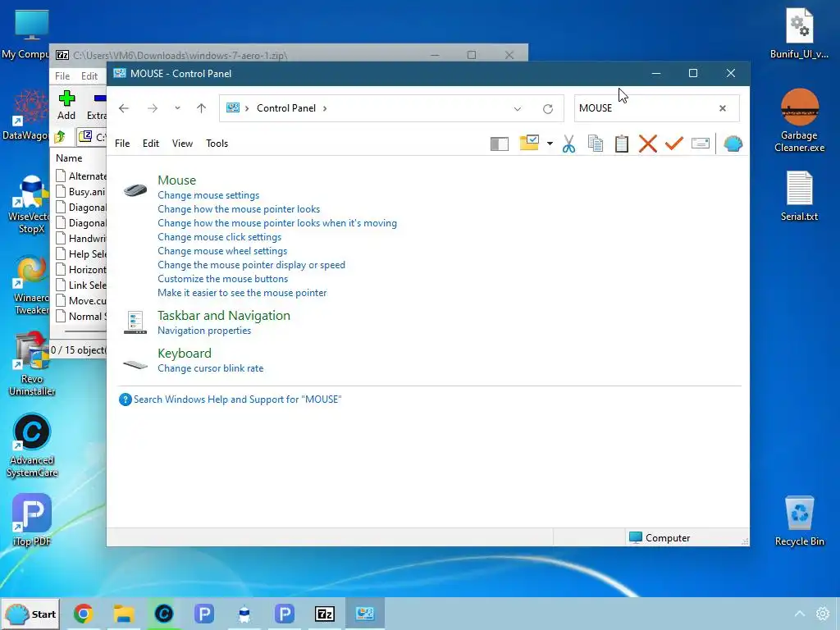Click the folder options toolbar icon
Viewport: 840px width, 630px height.
pyautogui.click(x=529, y=143)
